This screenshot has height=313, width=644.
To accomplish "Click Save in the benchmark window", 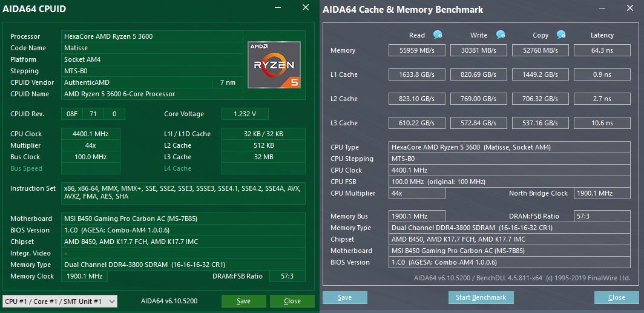I will point(344,297).
